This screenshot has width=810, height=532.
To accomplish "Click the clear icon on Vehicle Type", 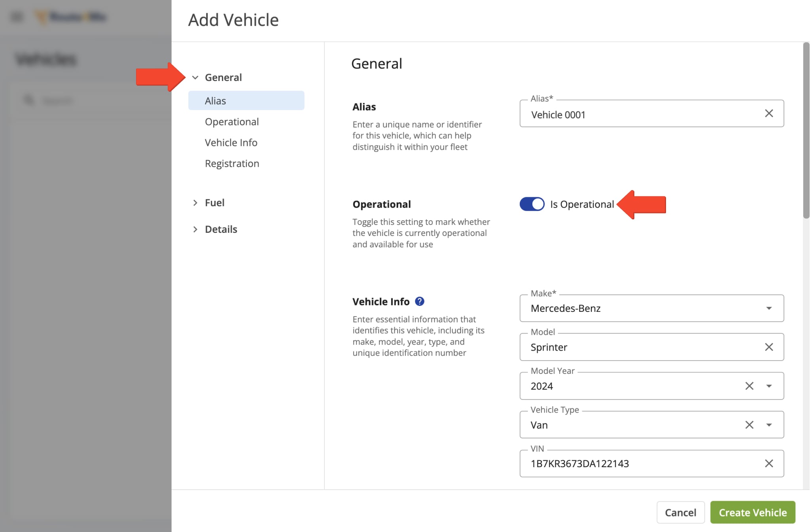I will coord(749,424).
